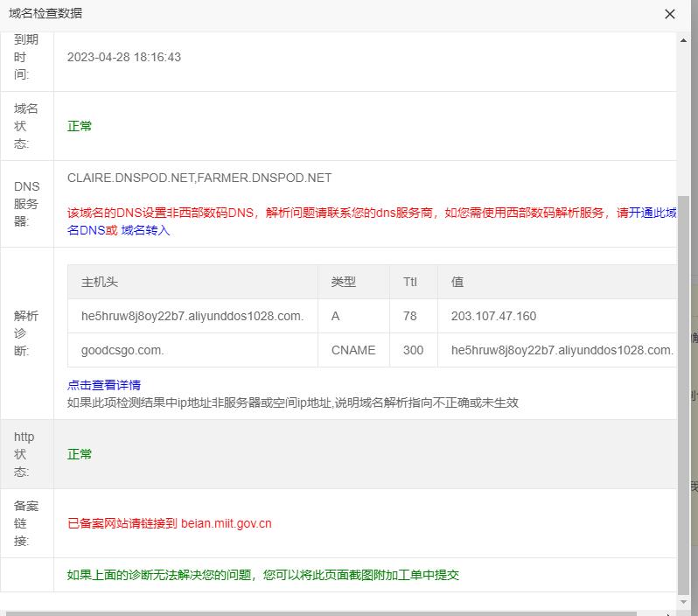The height and width of the screenshot is (616, 698).
Task: Close the 域名检查数据 dialog
Action: [x=670, y=14]
